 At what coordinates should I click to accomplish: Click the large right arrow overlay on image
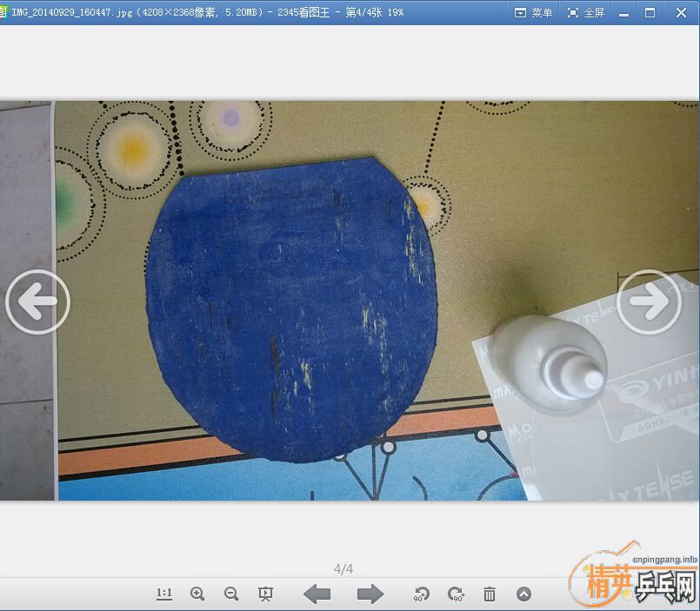tap(649, 302)
